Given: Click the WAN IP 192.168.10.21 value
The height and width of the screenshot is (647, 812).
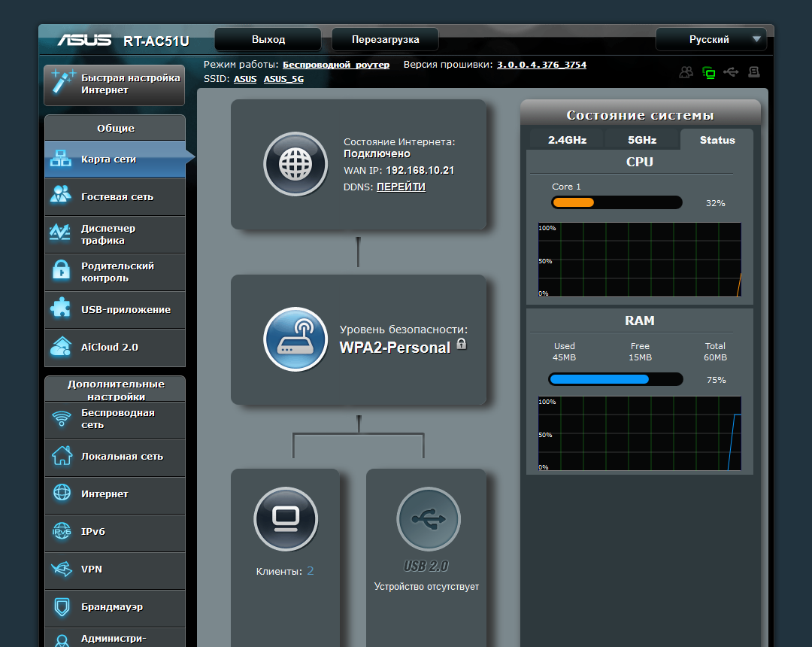Looking at the screenshot, I should [x=420, y=171].
